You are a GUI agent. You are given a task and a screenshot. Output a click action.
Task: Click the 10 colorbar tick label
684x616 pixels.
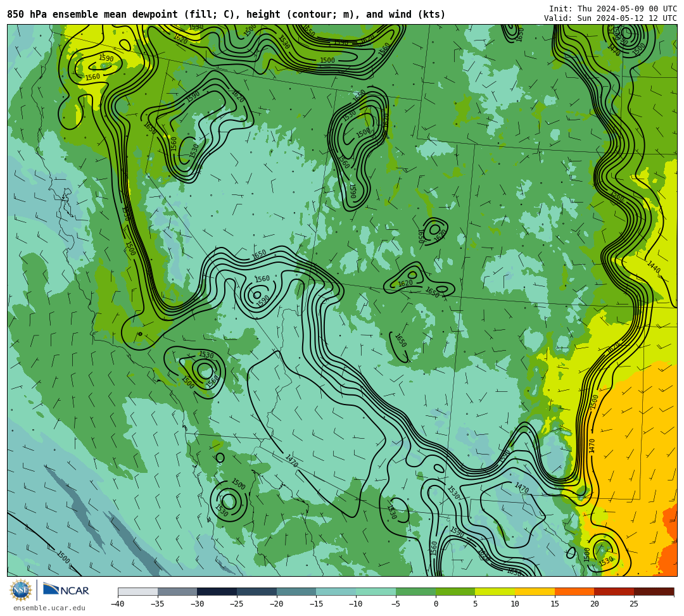tap(515, 604)
